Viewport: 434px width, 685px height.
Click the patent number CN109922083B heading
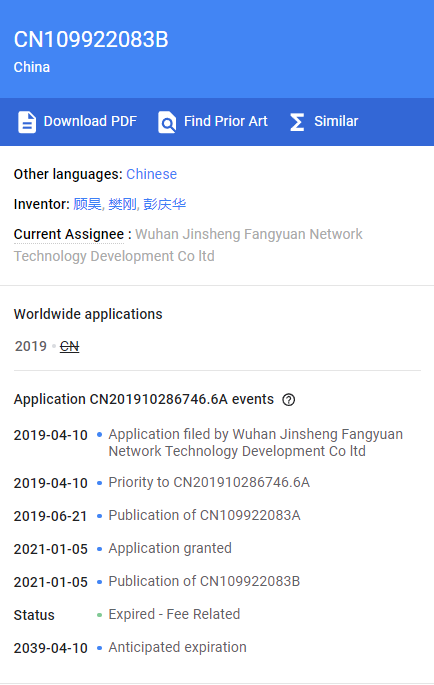click(91, 40)
